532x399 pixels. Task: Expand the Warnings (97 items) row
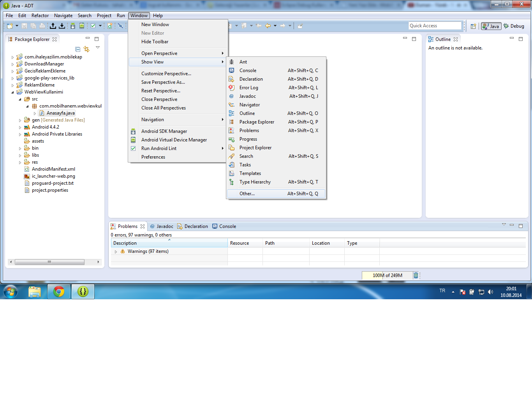pos(116,252)
